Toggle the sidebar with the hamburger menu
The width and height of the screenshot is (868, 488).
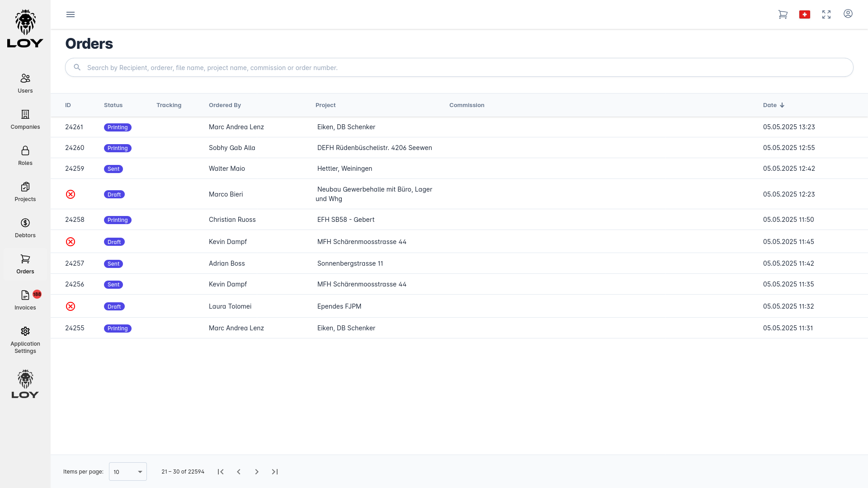click(71, 14)
